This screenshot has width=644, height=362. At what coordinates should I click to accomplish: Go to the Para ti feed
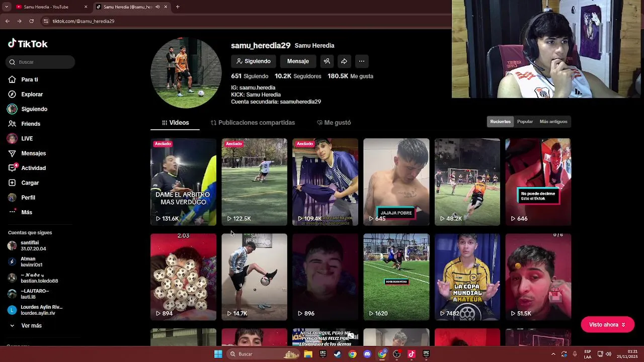pyautogui.click(x=23, y=79)
